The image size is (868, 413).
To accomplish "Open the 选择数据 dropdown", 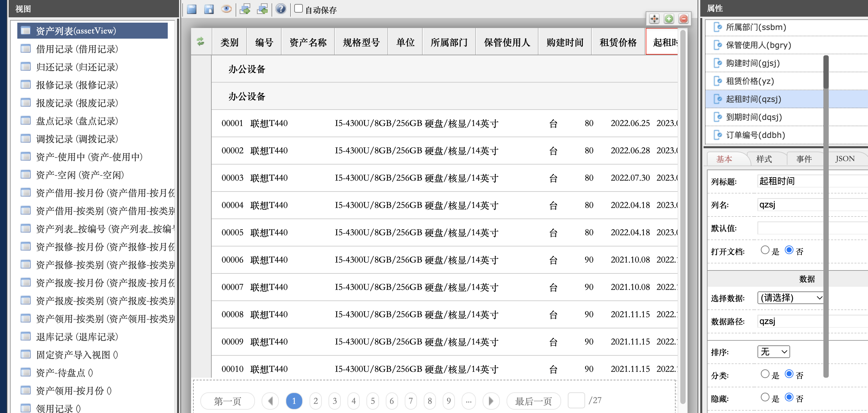I will 790,298.
